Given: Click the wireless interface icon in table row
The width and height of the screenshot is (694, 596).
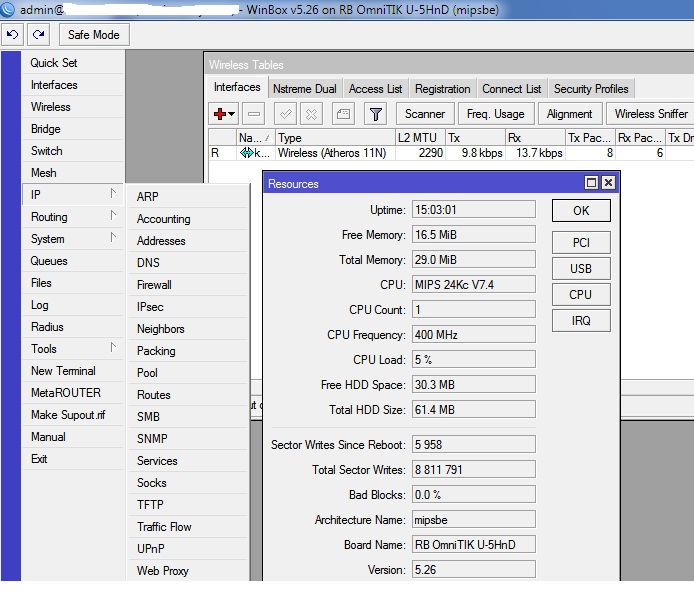Looking at the screenshot, I should (247, 153).
